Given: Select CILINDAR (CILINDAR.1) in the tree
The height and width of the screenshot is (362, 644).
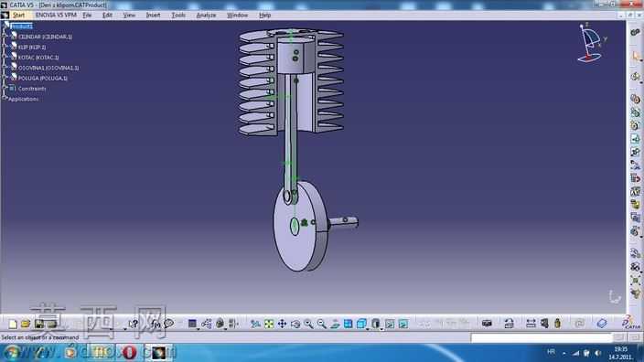Looking at the screenshot, I should pos(45,37).
